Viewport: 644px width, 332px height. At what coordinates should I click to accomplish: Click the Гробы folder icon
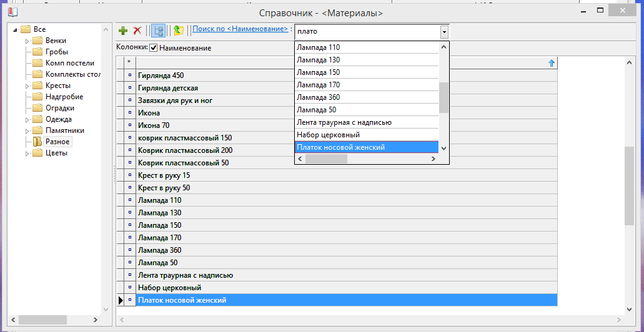tap(37, 52)
